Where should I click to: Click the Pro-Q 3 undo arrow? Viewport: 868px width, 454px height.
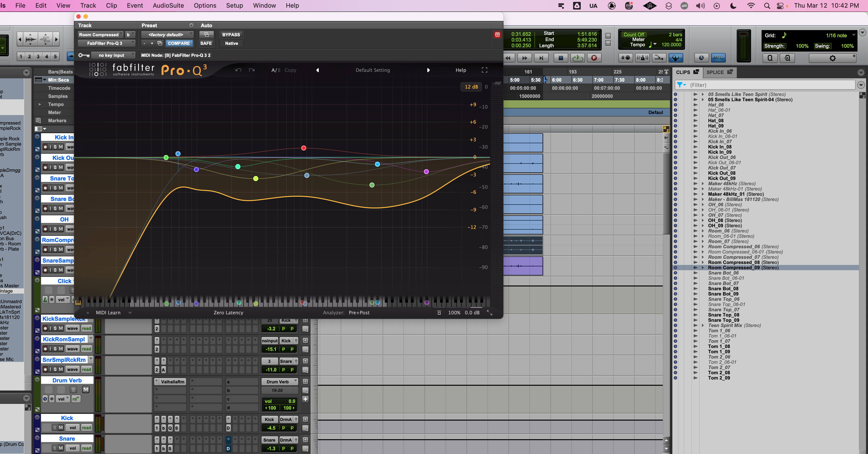click(x=238, y=70)
